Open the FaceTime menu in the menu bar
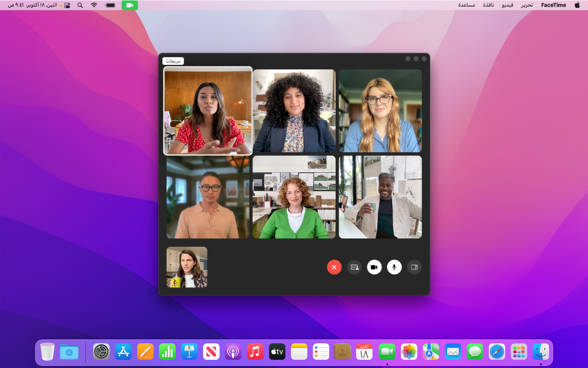Image resolution: width=588 pixels, height=368 pixels. pos(553,5)
